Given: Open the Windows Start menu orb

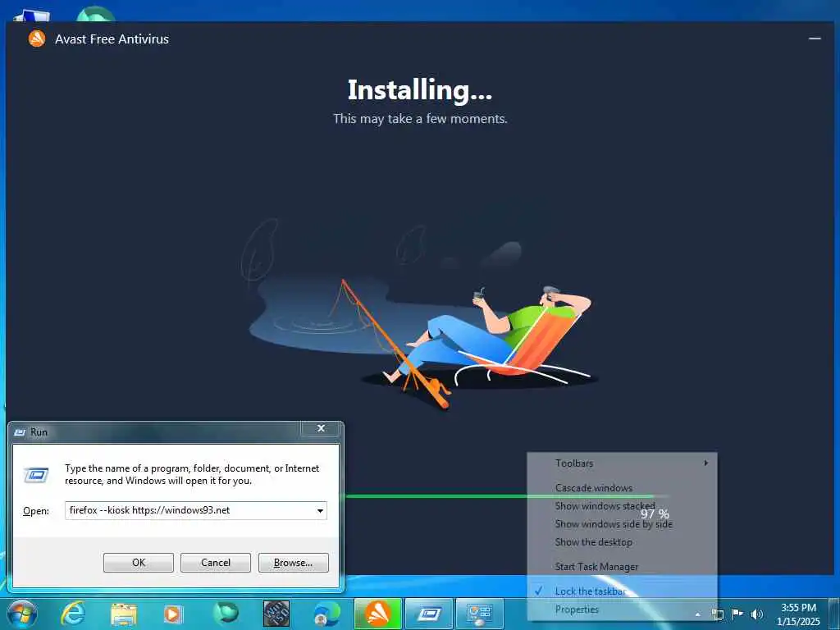Looking at the screenshot, I should click(x=22, y=614).
